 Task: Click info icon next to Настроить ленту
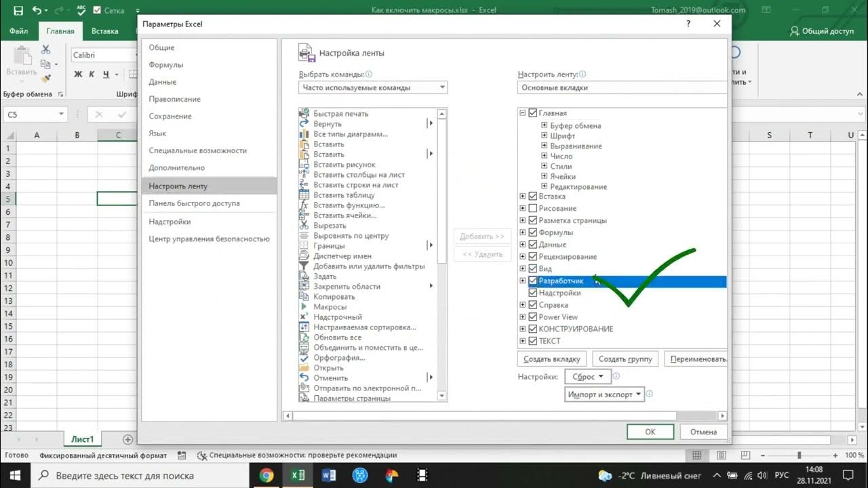point(583,75)
